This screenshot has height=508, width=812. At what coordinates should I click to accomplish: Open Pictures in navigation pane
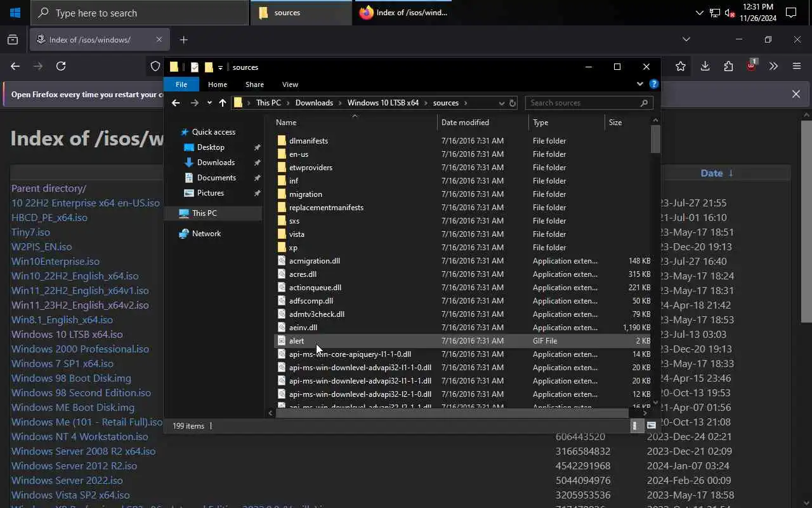pyautogui.click(x=211, y=193)
